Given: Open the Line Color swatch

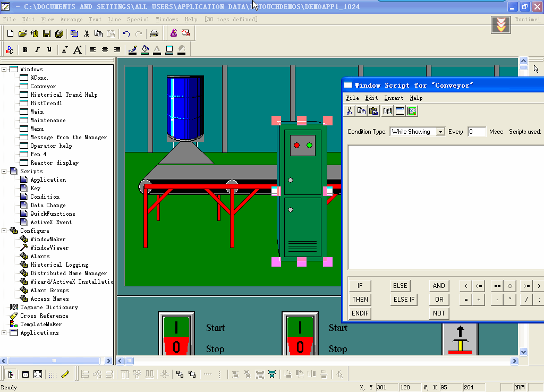Looking at the screenshot, I should (x=132, y=49).
